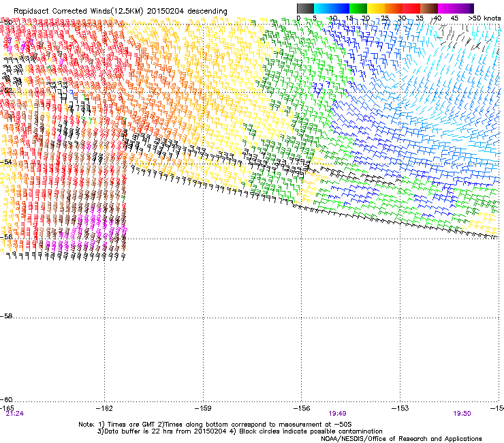Click the -60 latitude axis label
The height and width of the screenshot is (443, 504).
(x=6, y=399)
